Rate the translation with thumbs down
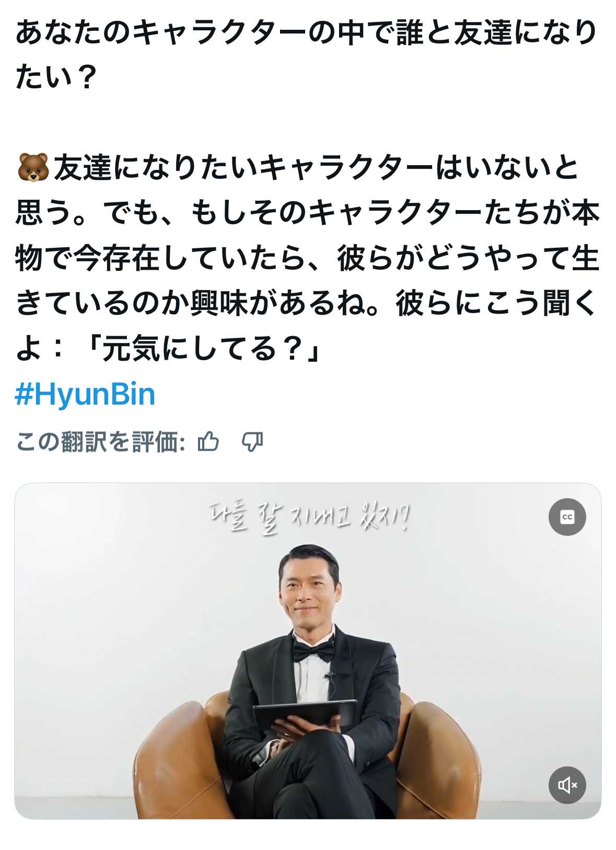Screen dimensions: 616x850 point(252,442)
